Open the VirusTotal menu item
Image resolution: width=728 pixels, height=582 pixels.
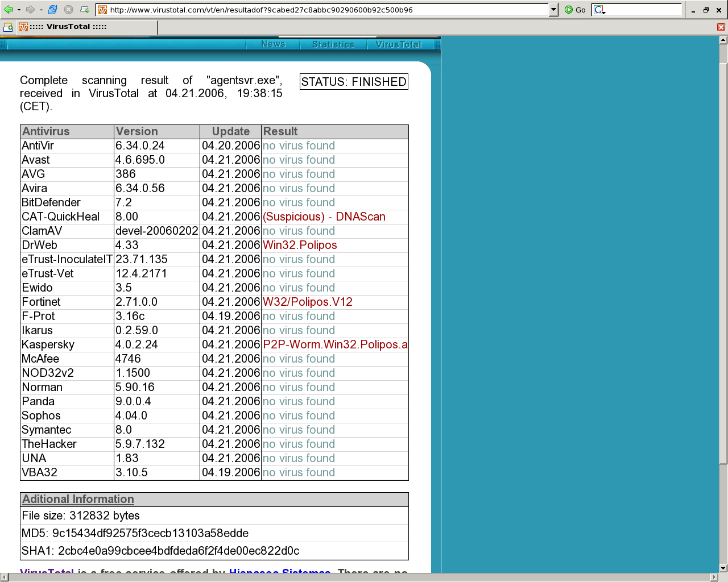(399, 44)
